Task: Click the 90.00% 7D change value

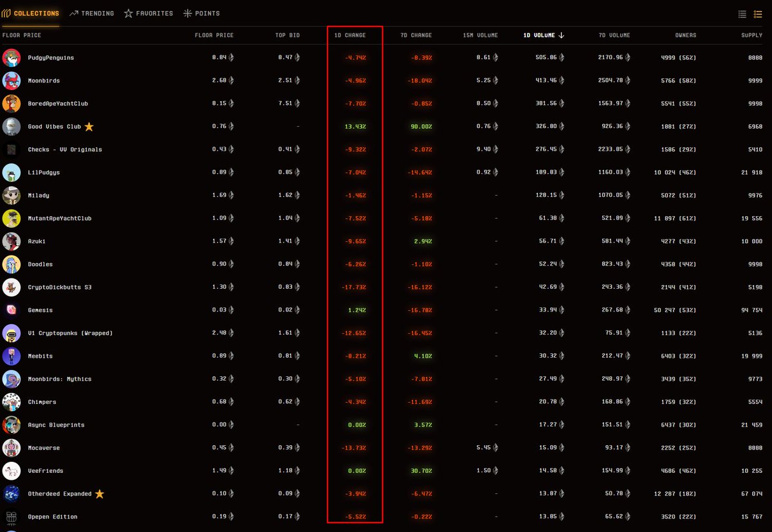Action: click(x=421, y=127)
